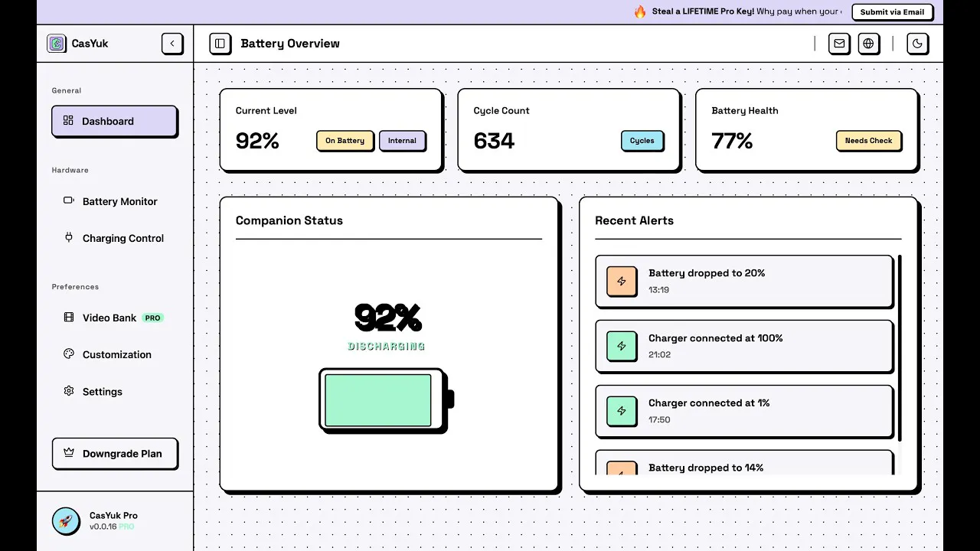This screenshot has width=980, height=551.
Task: Click the crown icon on Downgrade Plan
Action: [69, 452]
